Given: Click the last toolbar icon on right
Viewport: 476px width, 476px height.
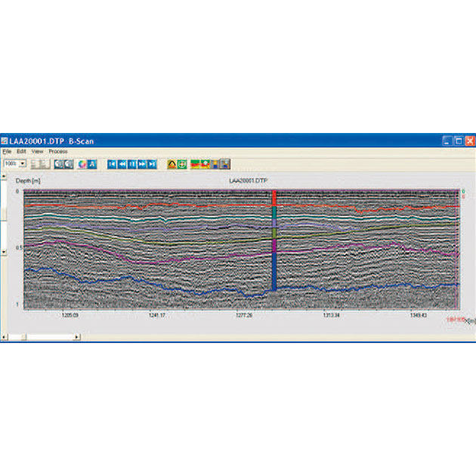Looking at the screenshot, I should pos(225,164).
